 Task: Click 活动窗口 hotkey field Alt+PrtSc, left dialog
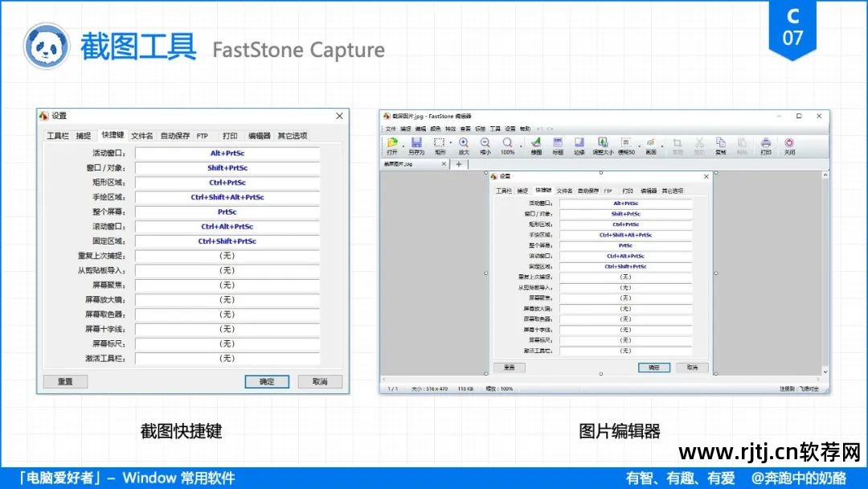227,154
